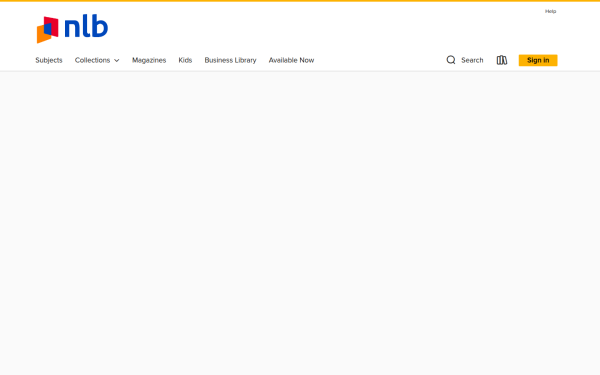This screenshot has height=375, width=600.
Task: Click the Search text label
Action: pyautogui.click(x=472, y=60)
